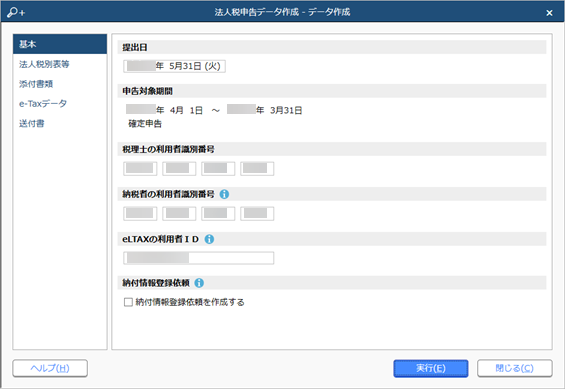The width and height of the screenshot is (565, 389).
Task: Focus first box of 納税者の利用者識別番号
Action: click(140, 213)
